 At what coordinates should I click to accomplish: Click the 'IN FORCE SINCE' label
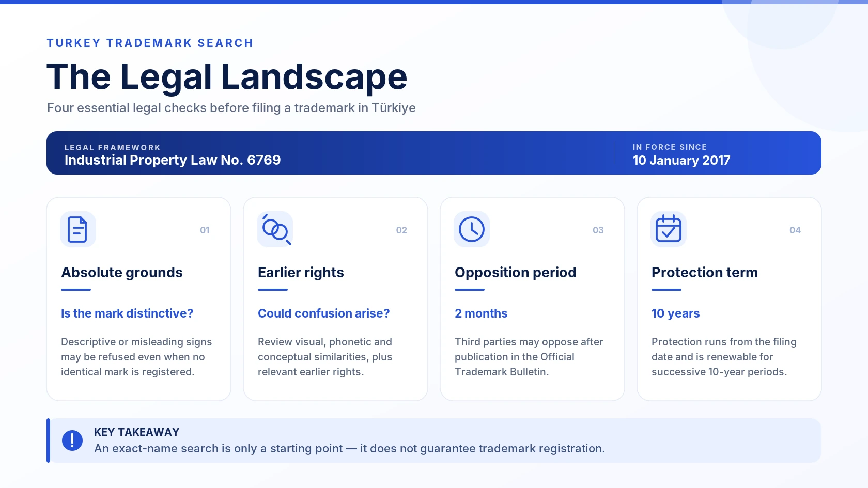(x=670, y=147)
